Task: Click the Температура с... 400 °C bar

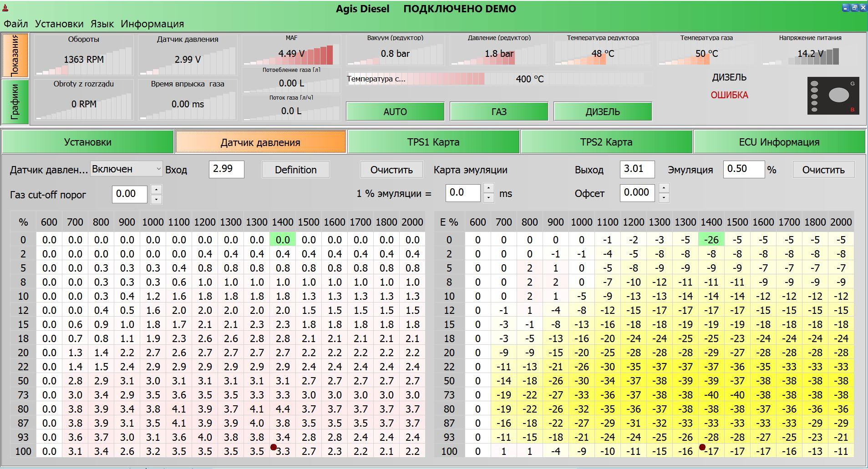Action: coord(499,79)
